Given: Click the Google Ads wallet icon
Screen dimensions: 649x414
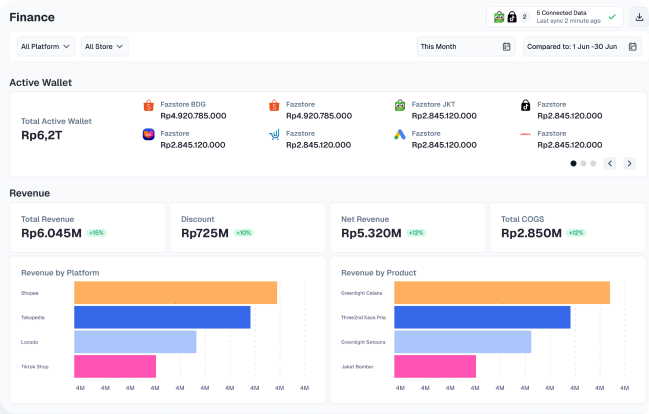Looking at the screenshot, I should pyautogui.click(x=400, y=134).
